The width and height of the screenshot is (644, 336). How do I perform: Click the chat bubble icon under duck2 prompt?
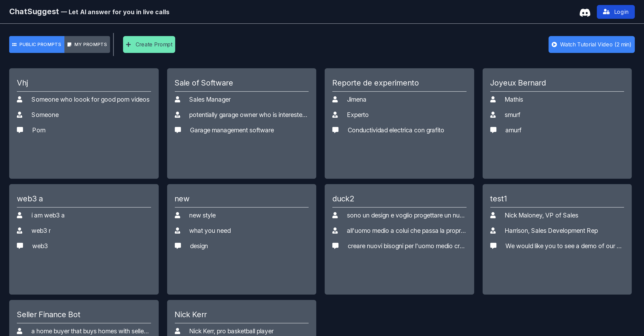click(x=336, y=246)
